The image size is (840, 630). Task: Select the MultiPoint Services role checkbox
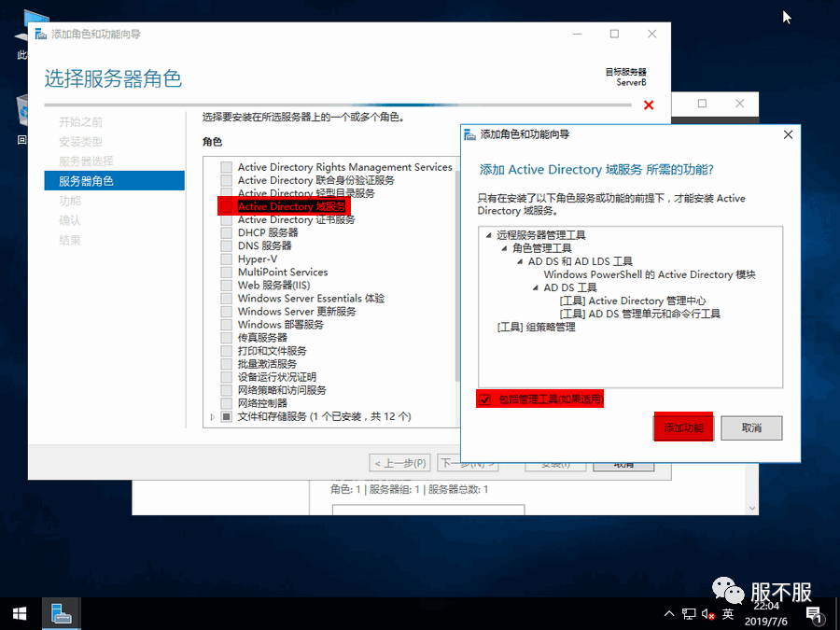(x=227, y=273)
